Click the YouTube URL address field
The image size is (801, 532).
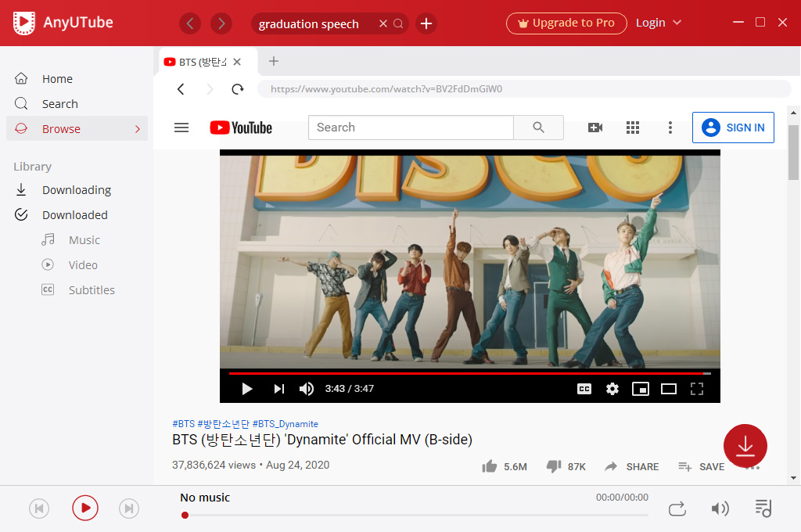coord(524,89)
